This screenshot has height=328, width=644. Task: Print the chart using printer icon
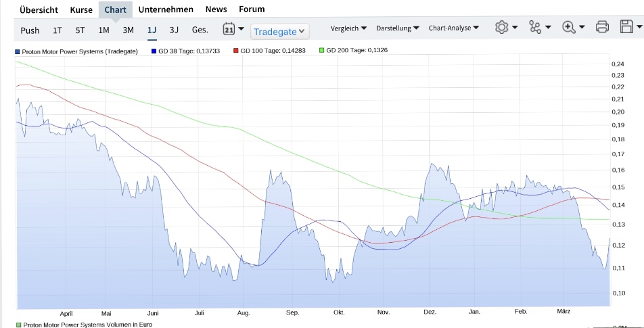(x=602, y=28)
